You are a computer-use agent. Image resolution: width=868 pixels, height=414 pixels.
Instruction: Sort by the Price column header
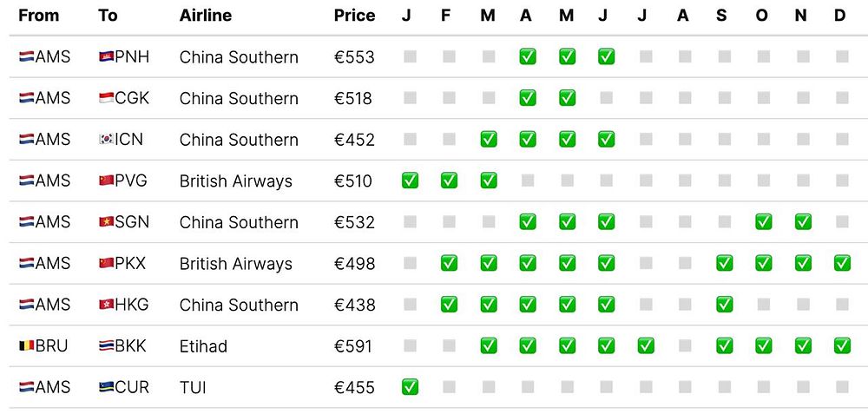(x=354, y=16)
